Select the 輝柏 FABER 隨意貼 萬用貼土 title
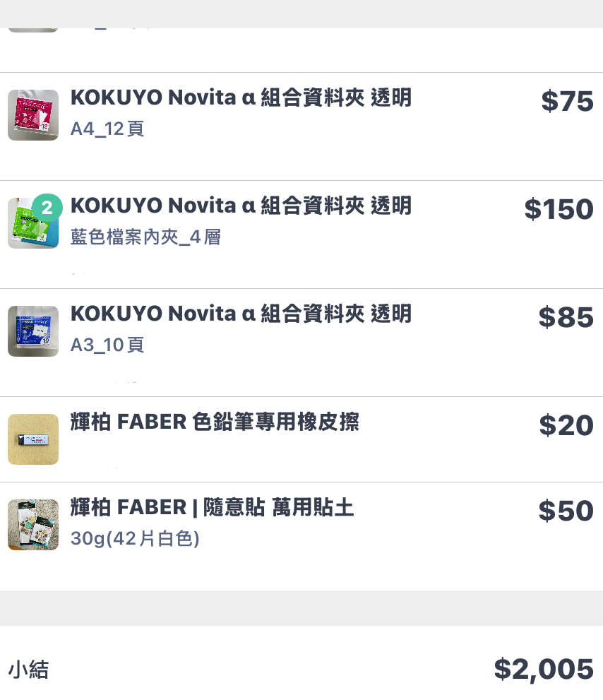This screenshot has height=700, width=603. (x=212, y=508)
